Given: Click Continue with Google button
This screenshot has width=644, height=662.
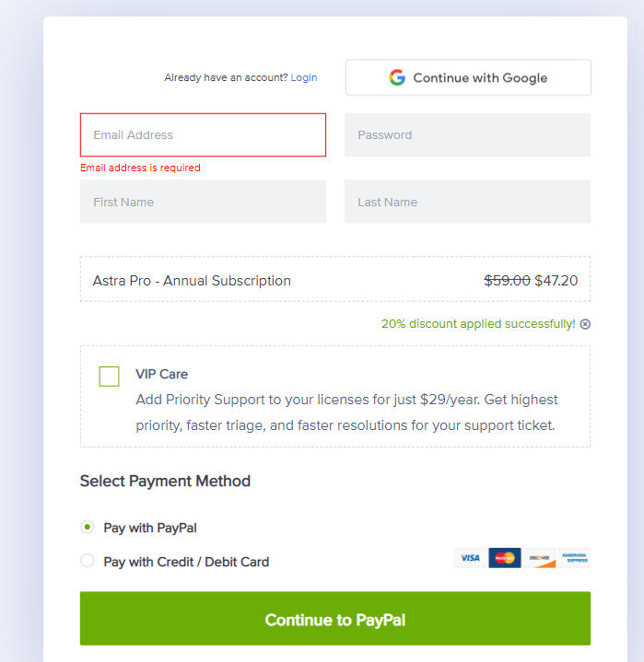Looking at the screenshot, I should [x=468, y=77].
